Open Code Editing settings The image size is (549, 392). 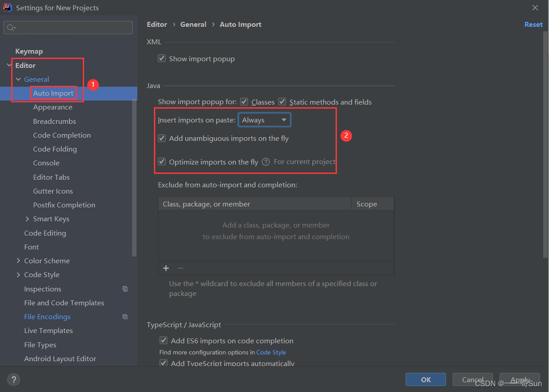point(45,233)
